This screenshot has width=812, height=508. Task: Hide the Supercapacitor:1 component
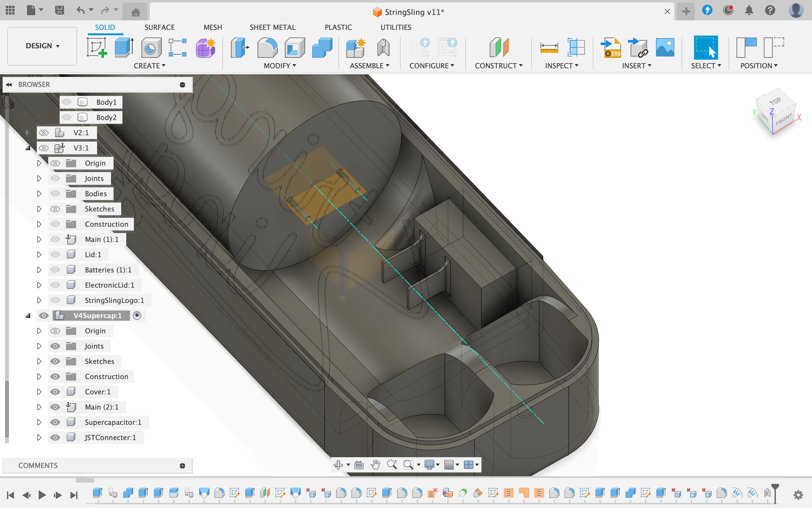(x=55, y=422)
